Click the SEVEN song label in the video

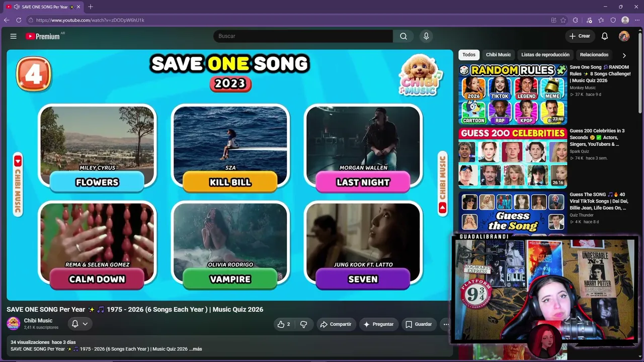pos(363,279)
